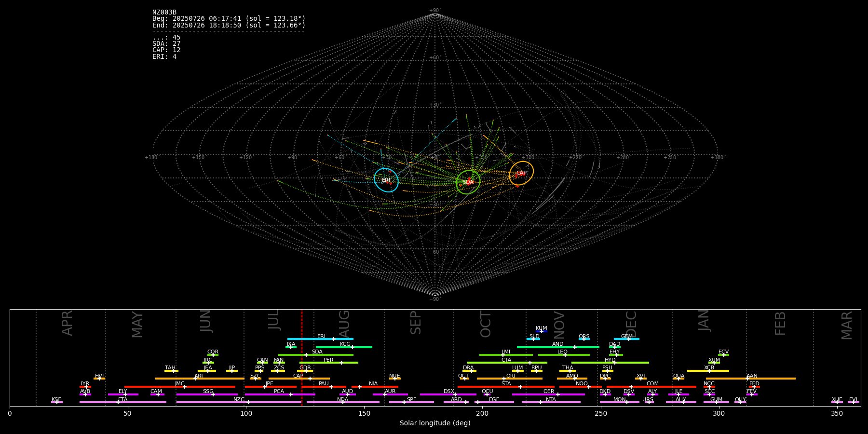The width and height of the screenshot is (868, 434).
Task: Click the NOO shower bar
Action: tap(581, 387)
